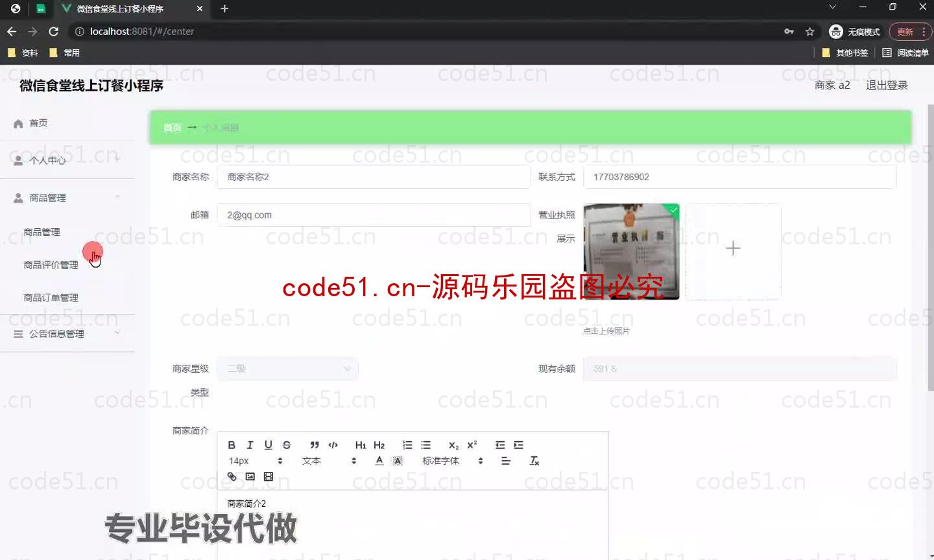Click 邮箱 input field

click(x=374, y=215)
